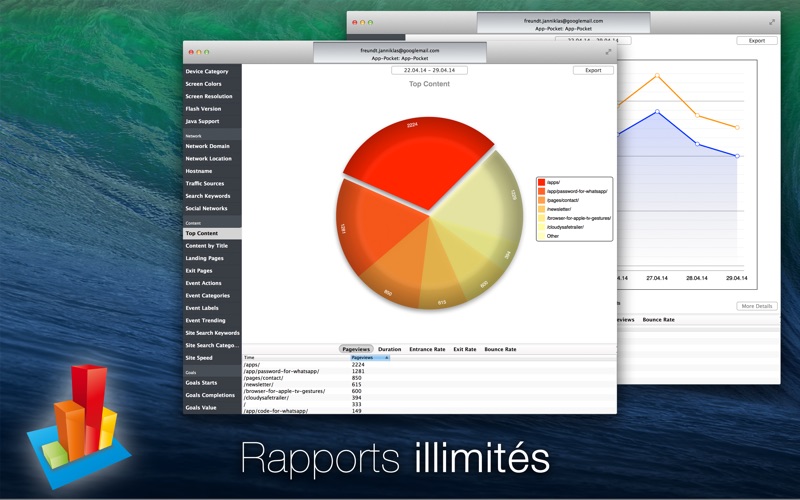The width and height of the screenshot is (800, 500).
Task: Click the 27.04.14 orange line peak point
Action: tap(657, 76)
